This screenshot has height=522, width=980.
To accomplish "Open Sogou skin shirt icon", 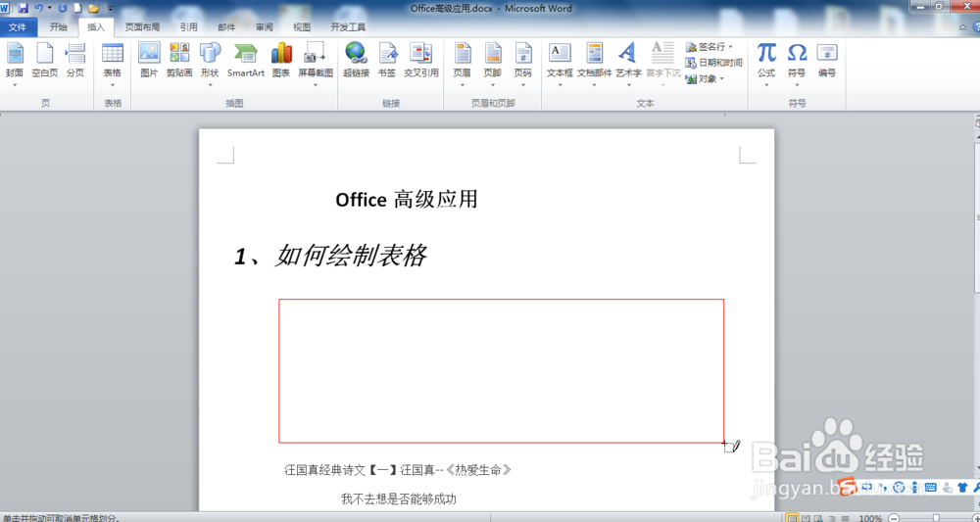I will coord(962,487).
